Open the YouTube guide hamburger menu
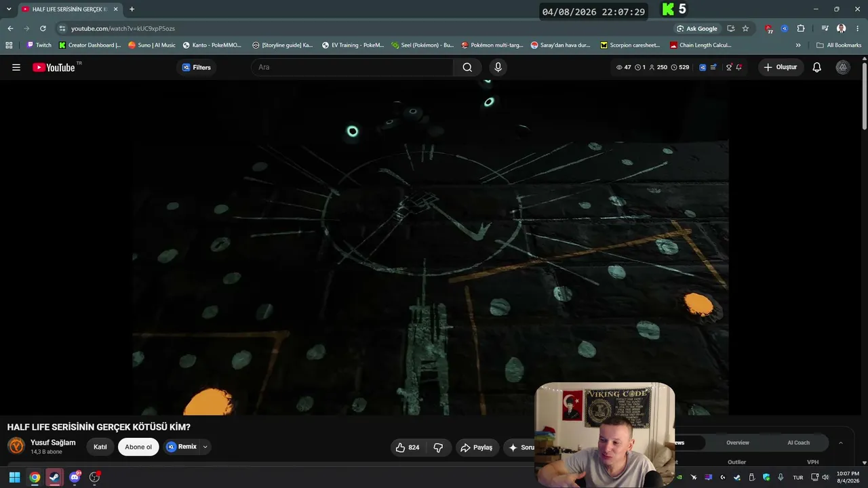The height and width of the screenshot is (488, 868). pyautogui.click(x=16, y=67)
